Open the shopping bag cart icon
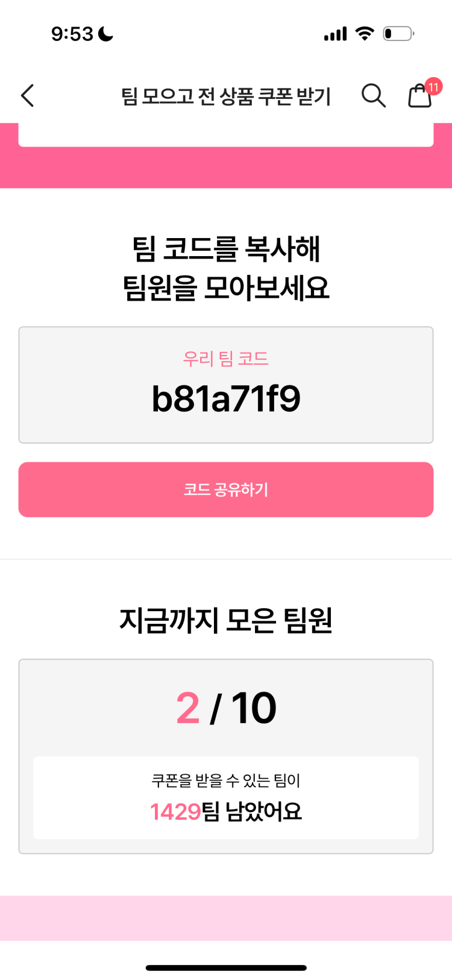The image size is (452, 980). [x=419, y=96]
